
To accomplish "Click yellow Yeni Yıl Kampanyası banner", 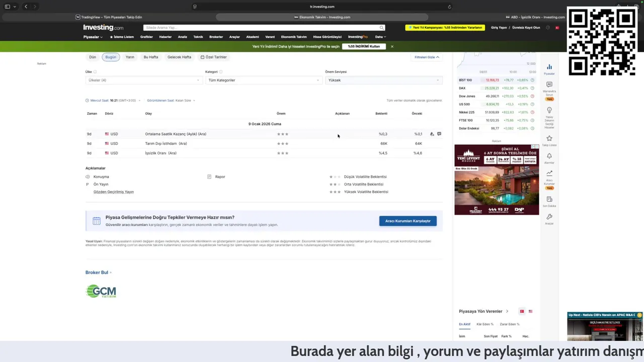I will coord(445,28).
